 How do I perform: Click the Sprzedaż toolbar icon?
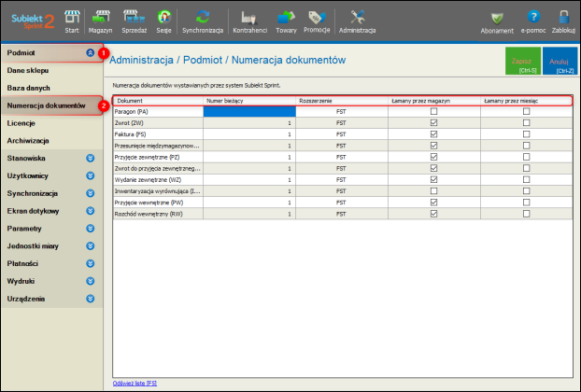(x=135, y=19)
